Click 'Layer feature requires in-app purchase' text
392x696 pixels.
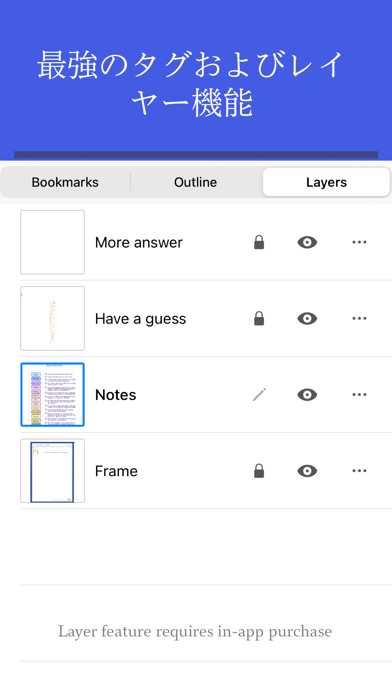click(195, 632)
